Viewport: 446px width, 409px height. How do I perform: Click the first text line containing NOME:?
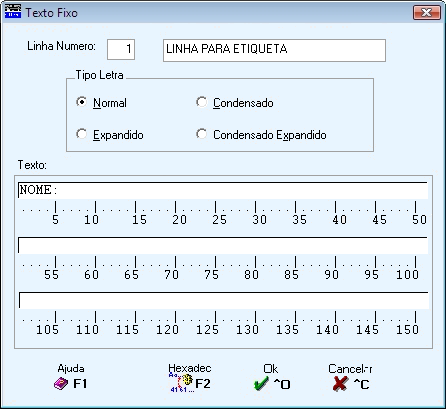pos(223,190)
